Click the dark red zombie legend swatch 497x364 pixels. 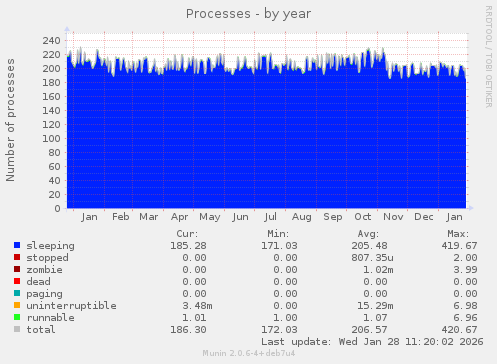tap(17, 269)
